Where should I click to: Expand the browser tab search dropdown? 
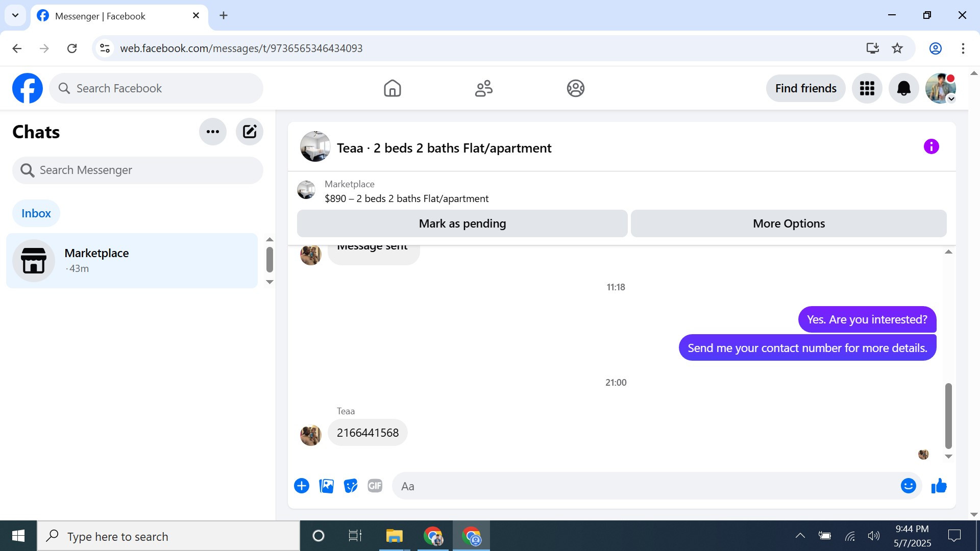pyautogui.click(x=15, y=15)
